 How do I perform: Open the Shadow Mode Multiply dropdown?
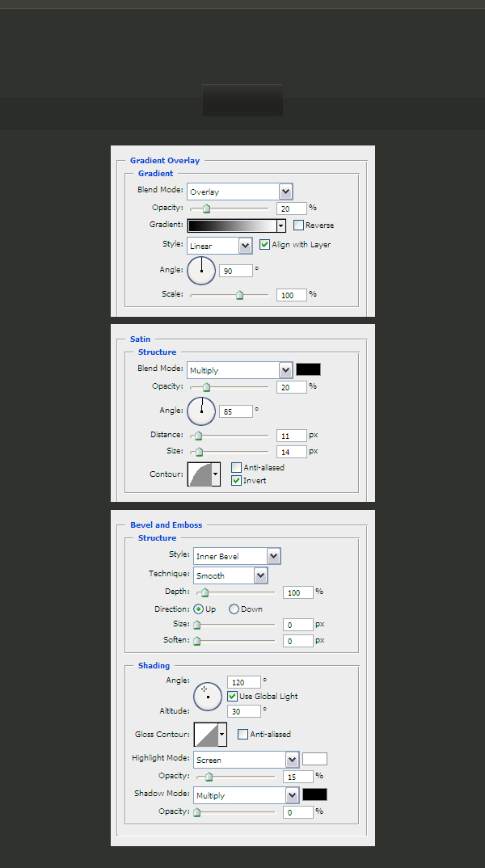coord(247,795)
